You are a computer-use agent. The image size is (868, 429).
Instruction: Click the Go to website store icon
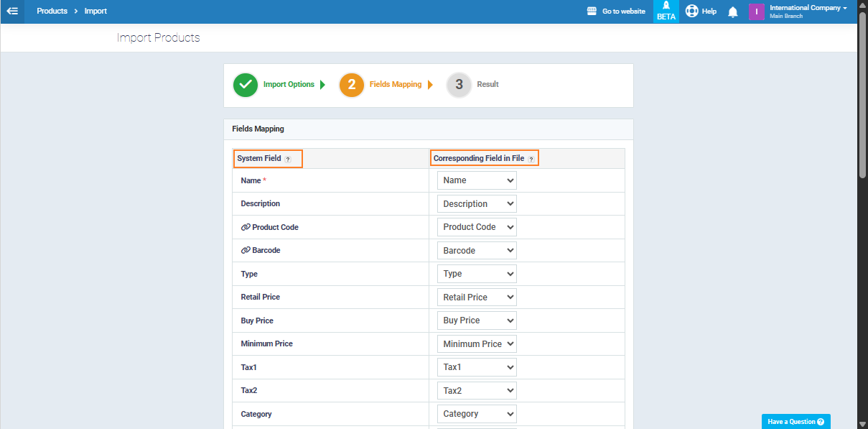(592, 11)
